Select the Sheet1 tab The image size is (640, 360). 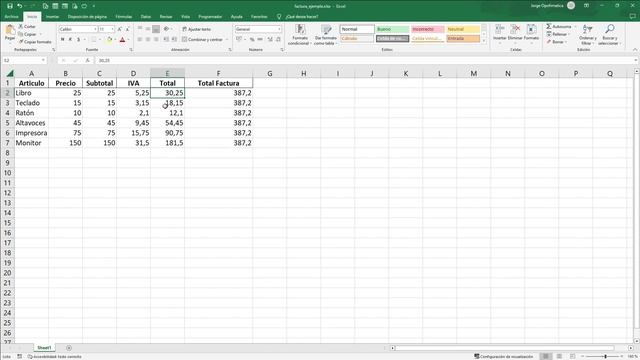pyautogui.click(x=44, y=348)
